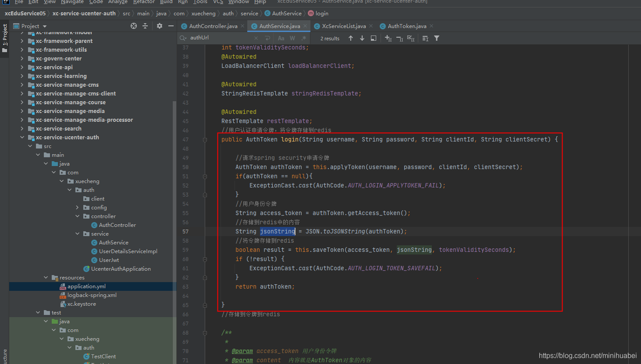
Task: Switch to XcServiceList.java tab
Action: 344,26
